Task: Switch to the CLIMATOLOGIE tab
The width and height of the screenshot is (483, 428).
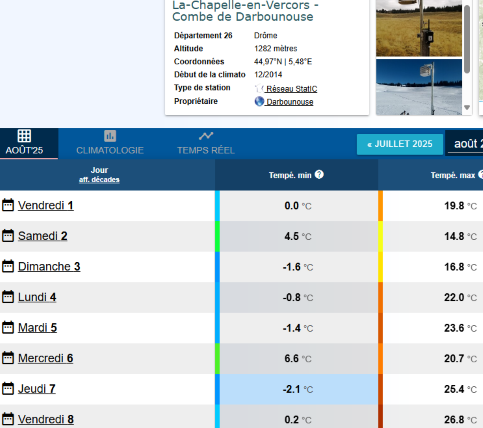Action: click(110, 143)
